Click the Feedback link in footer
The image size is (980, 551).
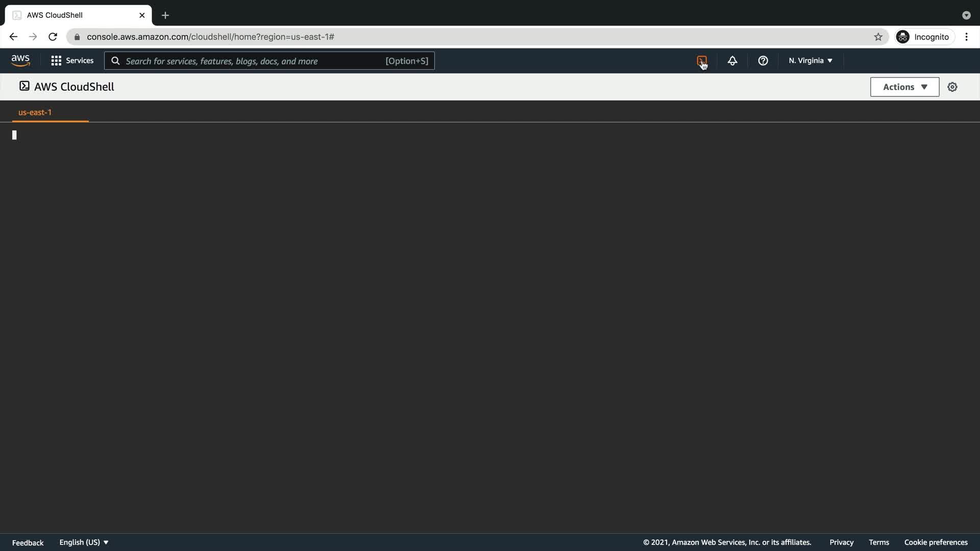click(x=28, y=543)
